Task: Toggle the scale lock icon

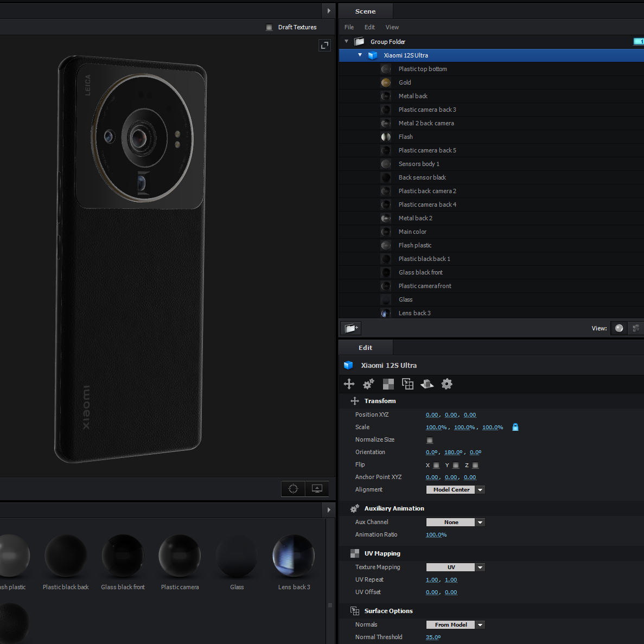Action: (515, 428)
